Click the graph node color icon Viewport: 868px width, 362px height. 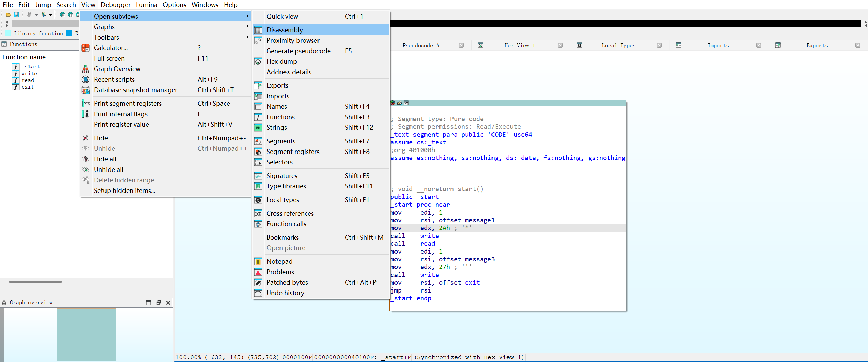click(393, 103)
